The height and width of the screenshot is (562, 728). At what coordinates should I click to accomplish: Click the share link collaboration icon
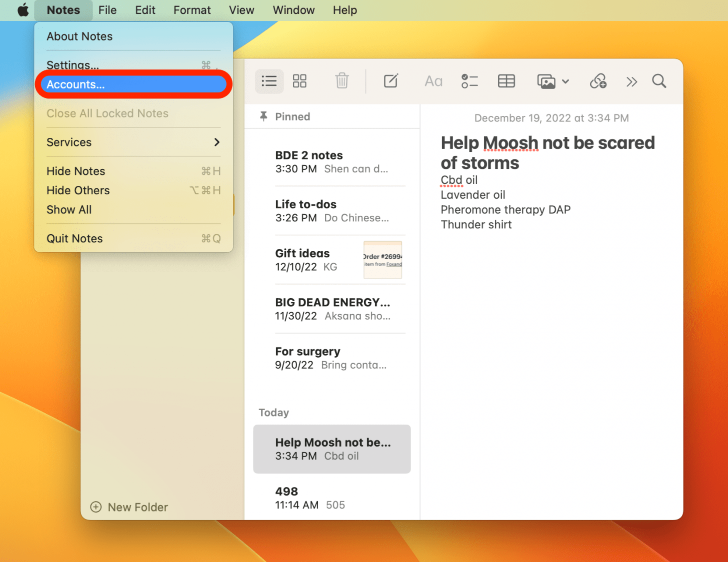point(598,81)
